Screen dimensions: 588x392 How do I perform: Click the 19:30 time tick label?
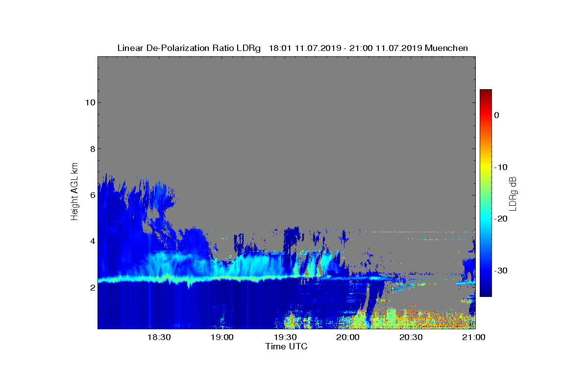click(x=286, y=338)
